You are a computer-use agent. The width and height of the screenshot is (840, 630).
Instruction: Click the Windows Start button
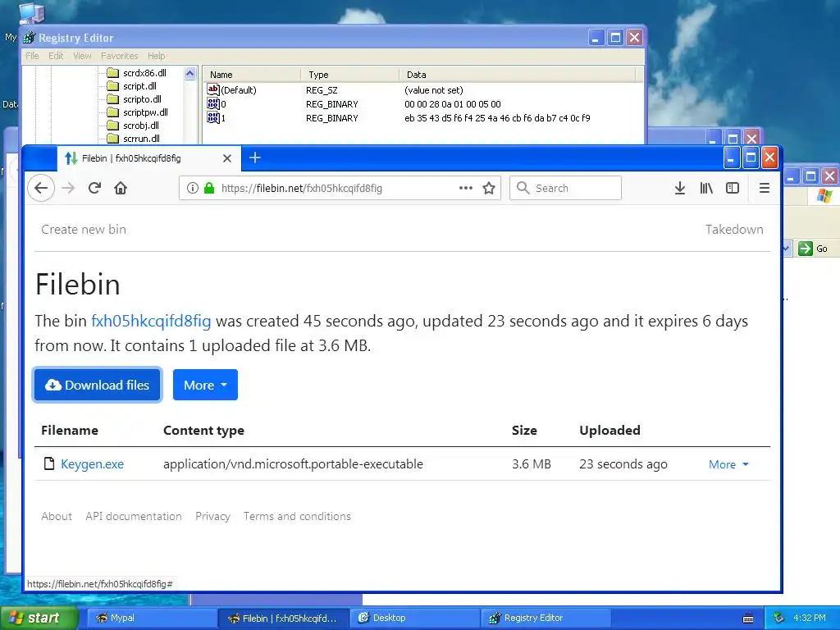pos(39,618)
